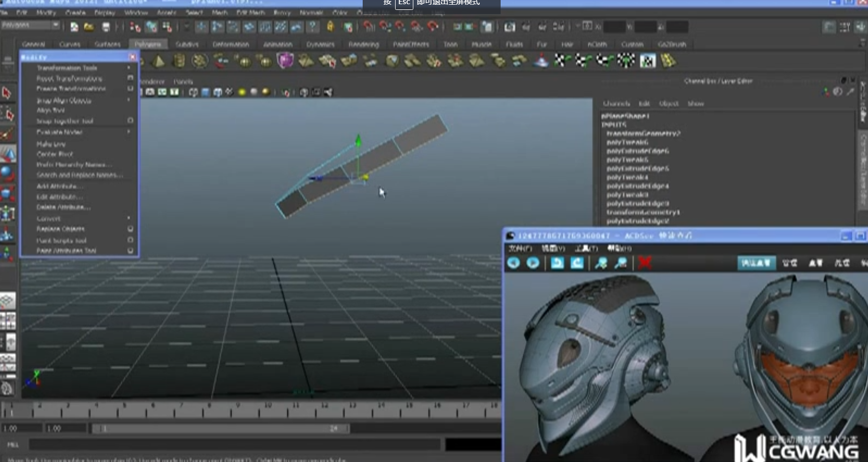This screenshot has height=462, width=868.
Task: Open the Create menu
Action: [75, 13]
